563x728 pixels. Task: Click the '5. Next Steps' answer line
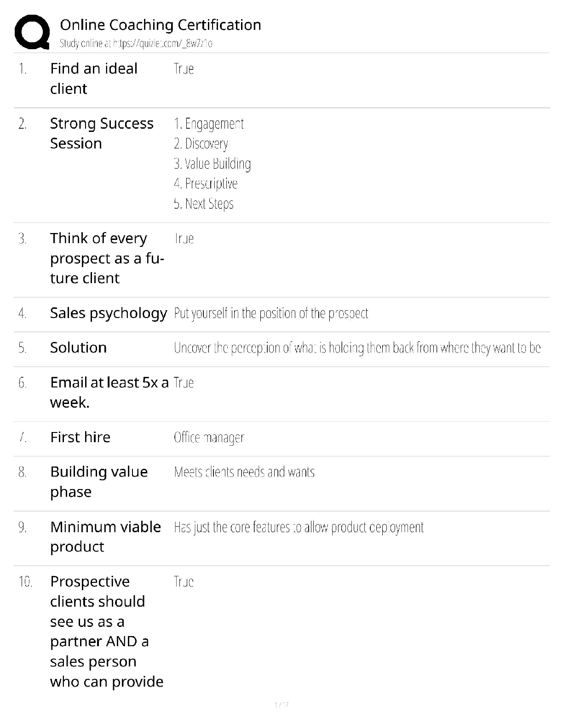[204, 204]
